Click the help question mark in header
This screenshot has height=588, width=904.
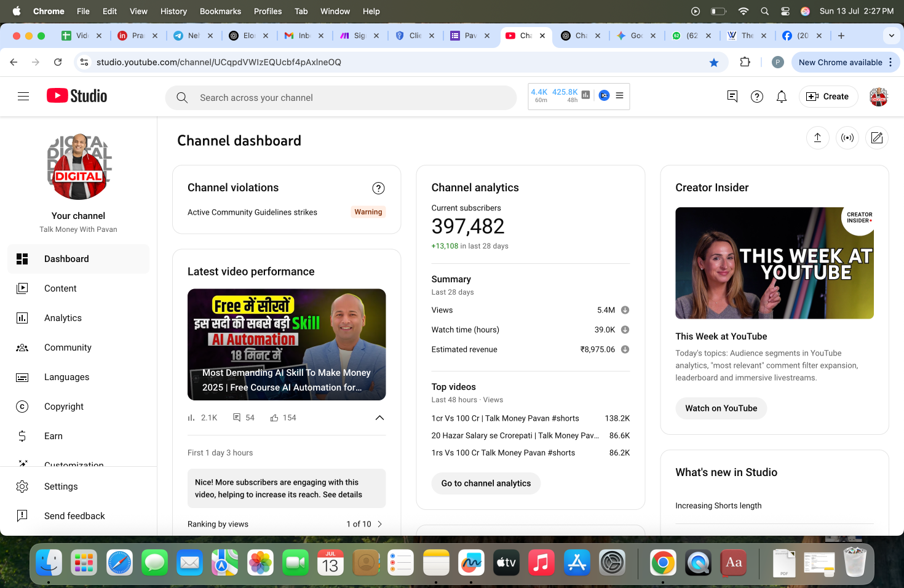pyautogui.click(x=757, y=97)
